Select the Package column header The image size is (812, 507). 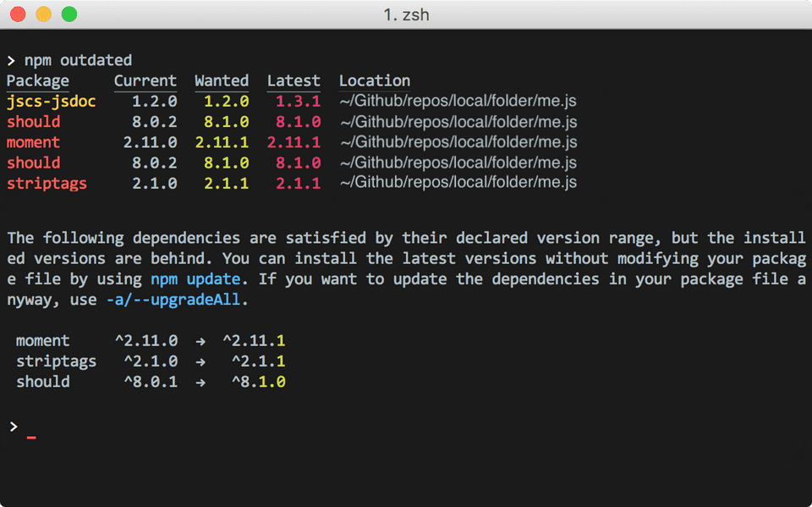(38, 81)
